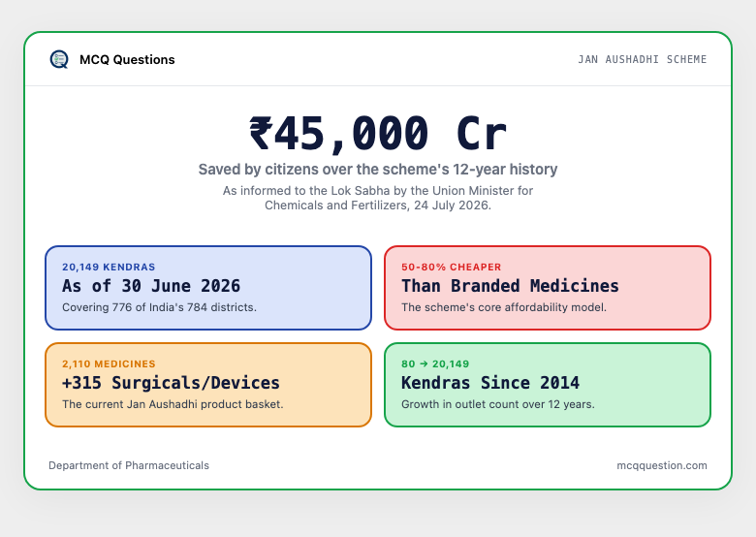The image size is (756, 537).
Task: Click the ₹45,000 Cr headline figure
Action: click(x=378, y=134)
